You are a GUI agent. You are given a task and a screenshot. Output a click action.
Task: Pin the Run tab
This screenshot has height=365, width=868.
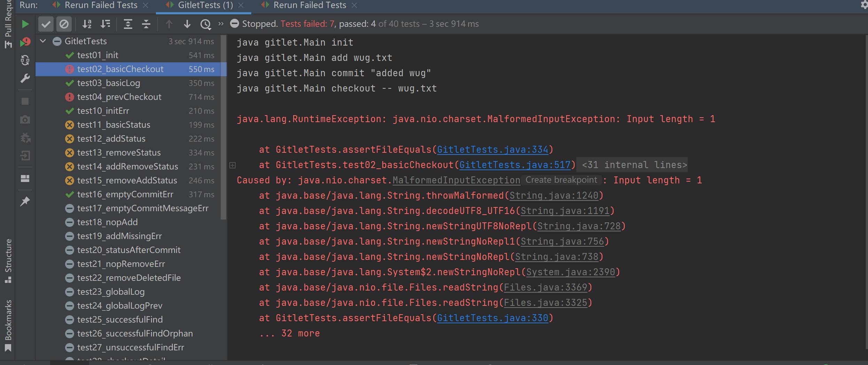[x=25, y=201]
